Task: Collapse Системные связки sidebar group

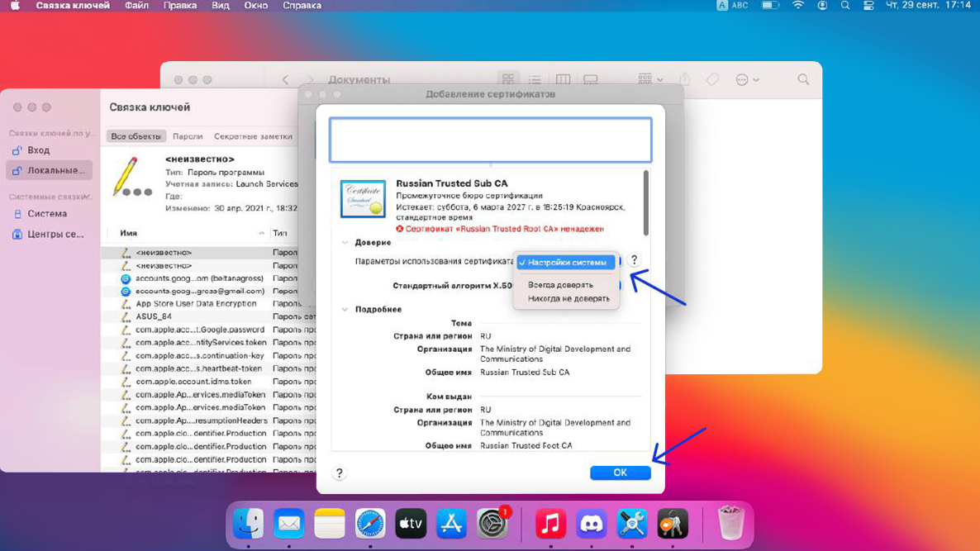Action: coord(88,196)
